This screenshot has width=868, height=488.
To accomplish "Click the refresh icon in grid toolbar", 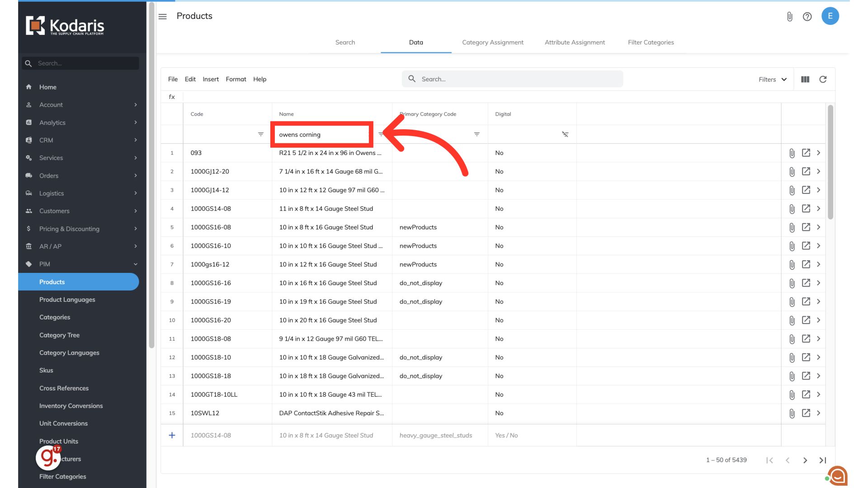I will (823, 79).
